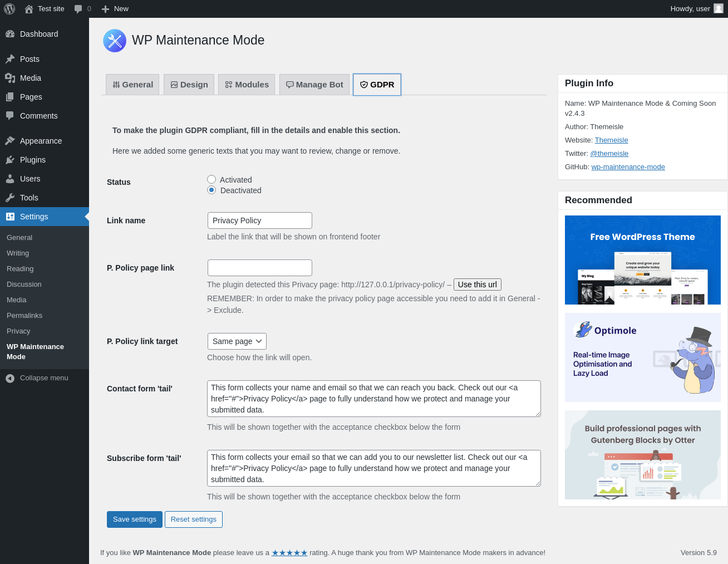Open the Optimole recommendation banner
The width and height of the screenshot is (728, 564).
pos(643,357)
